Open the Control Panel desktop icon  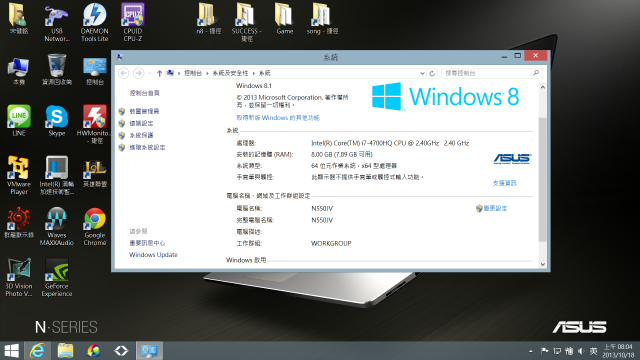pyautogui.click(x=95, y=70)
